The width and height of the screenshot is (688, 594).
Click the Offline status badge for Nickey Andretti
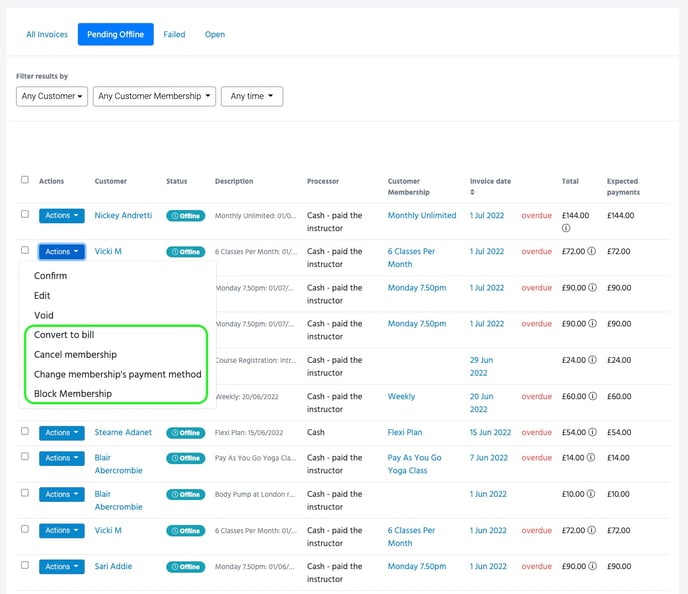pyautogui.click(x=185, y=216)
